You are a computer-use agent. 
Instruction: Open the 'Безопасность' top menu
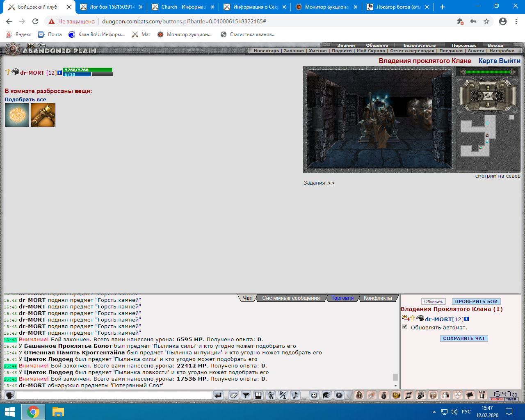(420, 46)
